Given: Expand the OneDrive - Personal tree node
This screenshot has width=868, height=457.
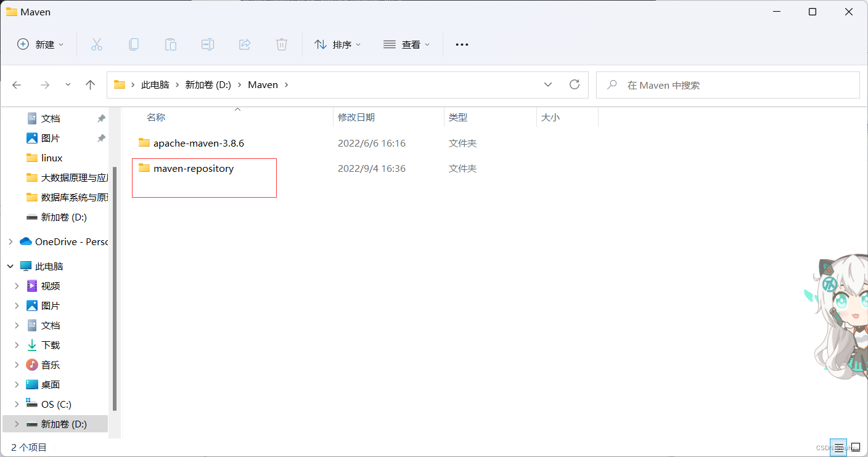Looking at the screenshot, I should [x=10, y=241].
